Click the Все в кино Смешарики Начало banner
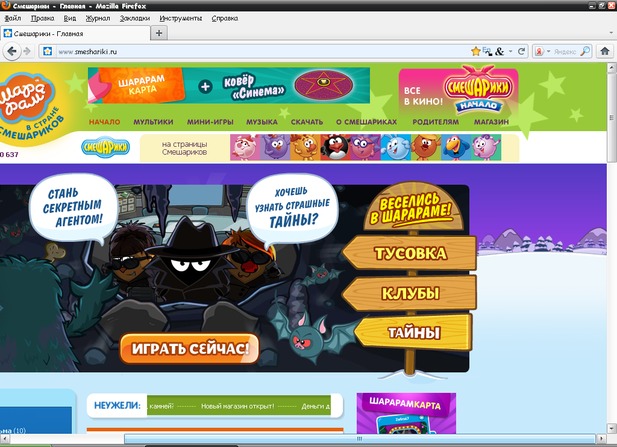This screenshot has width=617, height=447. click(x=458, y=91)
